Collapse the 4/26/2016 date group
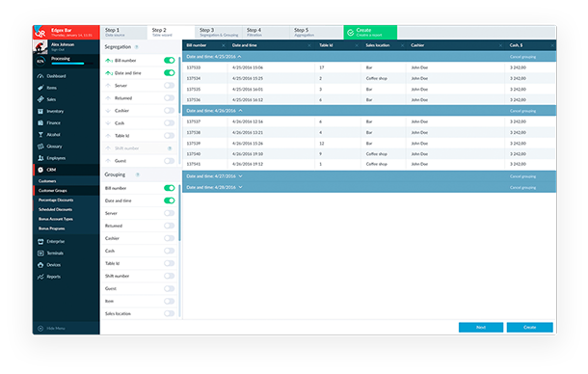The width and height of the screenshot is (588, 374). pyautogui.click(x=240, y=111)
